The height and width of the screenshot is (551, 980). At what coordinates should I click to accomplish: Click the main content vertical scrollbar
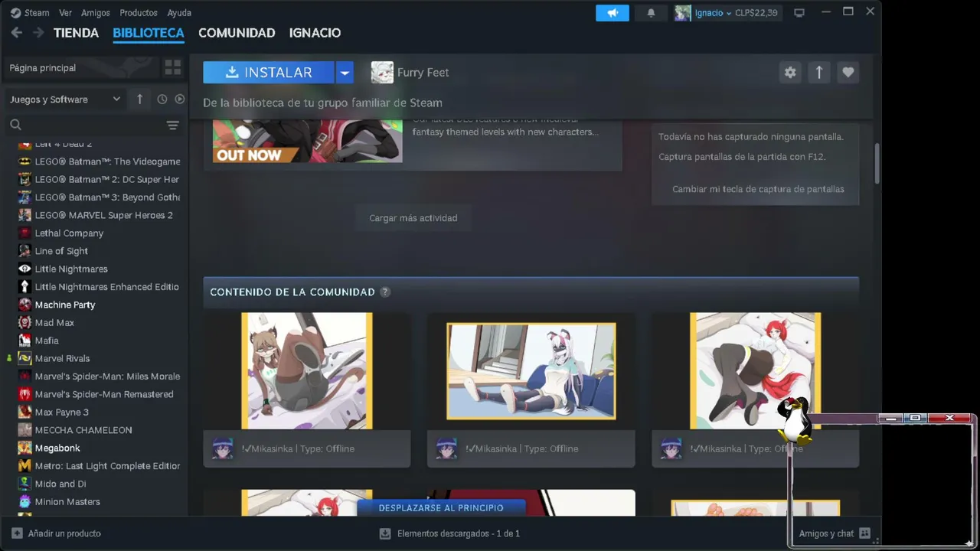877,162
